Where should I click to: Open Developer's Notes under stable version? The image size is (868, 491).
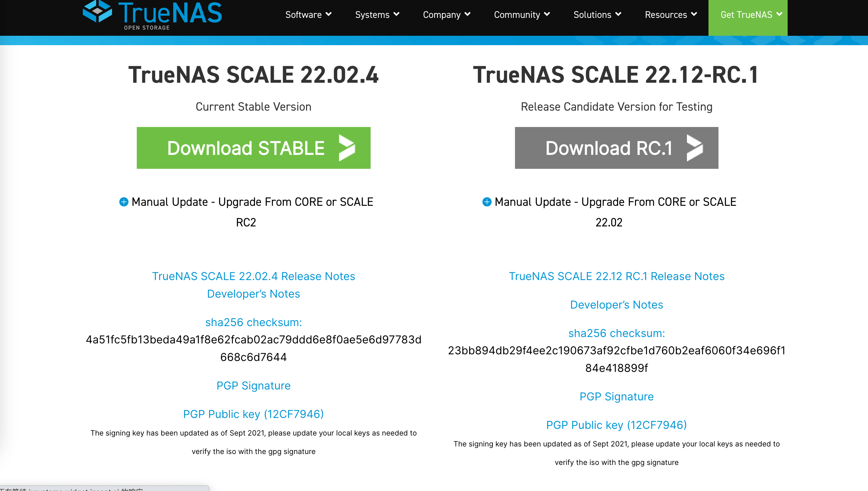[x=253, y=294]
